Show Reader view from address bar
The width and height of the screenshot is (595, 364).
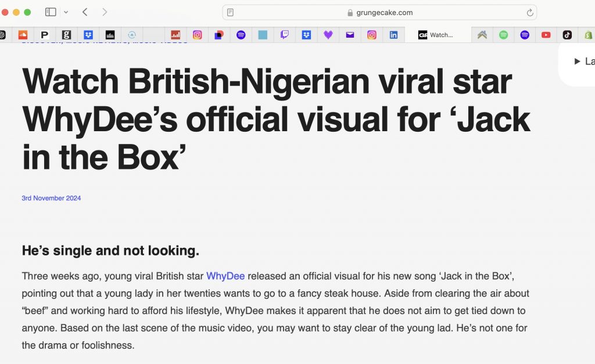tap(231, 12)
